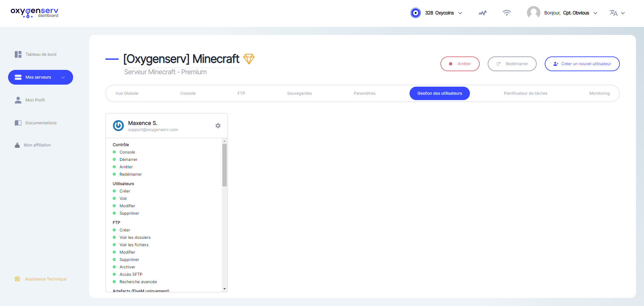Select Gestion des utilisateurs tab
The height and width of the screenshot is (306, 644).
(x=440, y=93)
